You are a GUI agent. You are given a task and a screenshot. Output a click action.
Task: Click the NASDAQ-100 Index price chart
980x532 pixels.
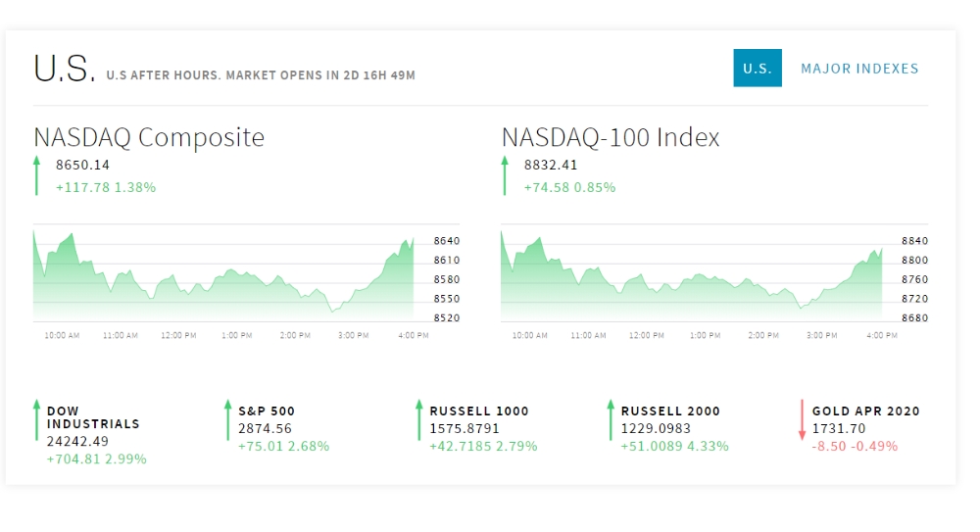click(691, 275)
